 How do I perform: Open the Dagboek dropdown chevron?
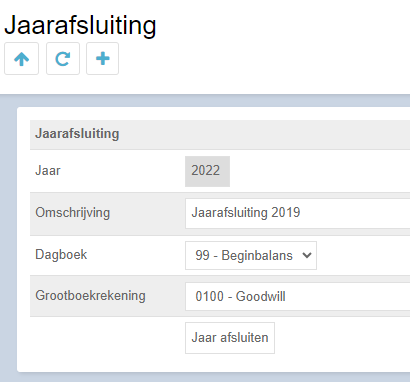pos(307,256)
